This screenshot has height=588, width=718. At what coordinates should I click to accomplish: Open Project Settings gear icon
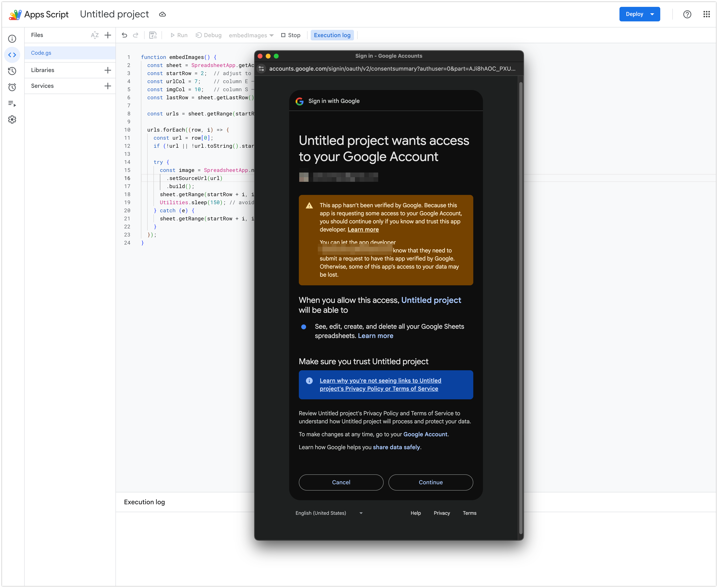tap(12, 120)
